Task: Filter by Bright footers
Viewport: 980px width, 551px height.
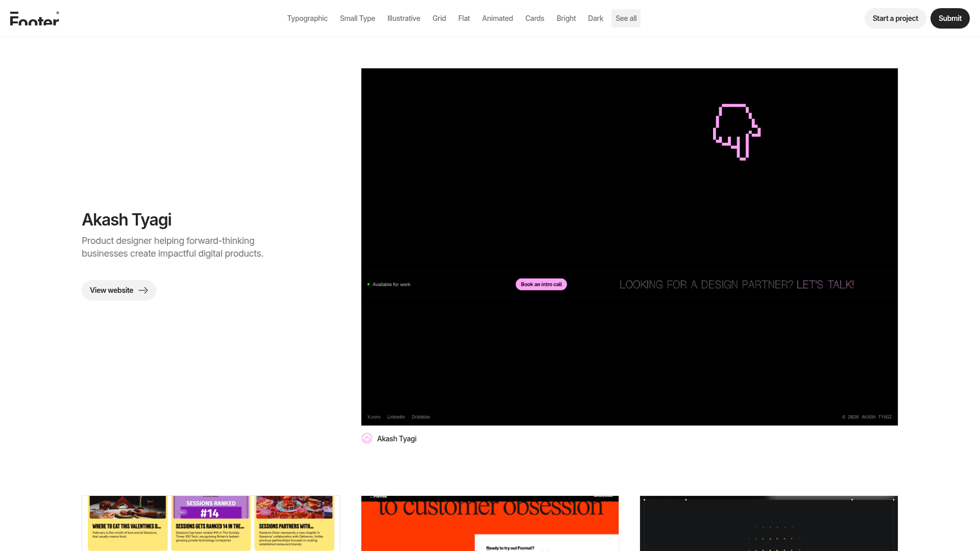Action: tap(566, 18)
